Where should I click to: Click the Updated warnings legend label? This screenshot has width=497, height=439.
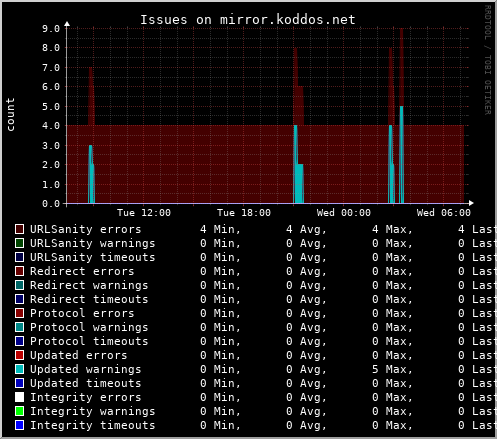pyautogui.click(x=86, y=369)
